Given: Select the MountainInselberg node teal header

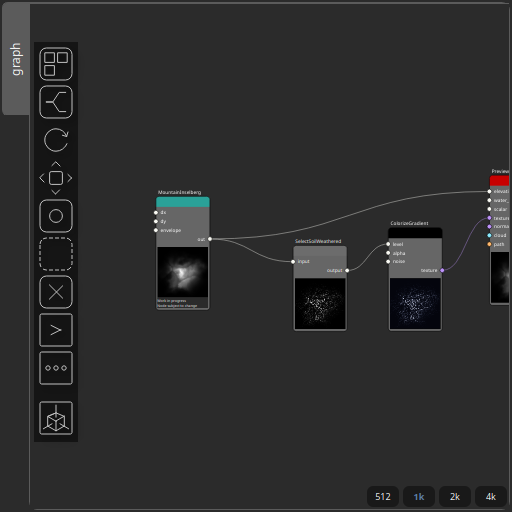Looking at the screenshot, I should coord(183,202).
